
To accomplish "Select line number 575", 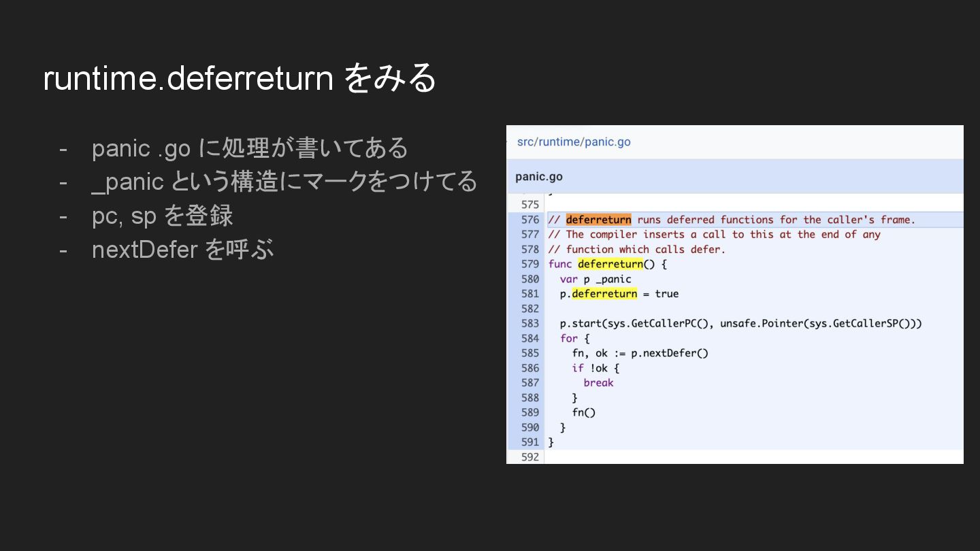I will click(x=530, y=205).
